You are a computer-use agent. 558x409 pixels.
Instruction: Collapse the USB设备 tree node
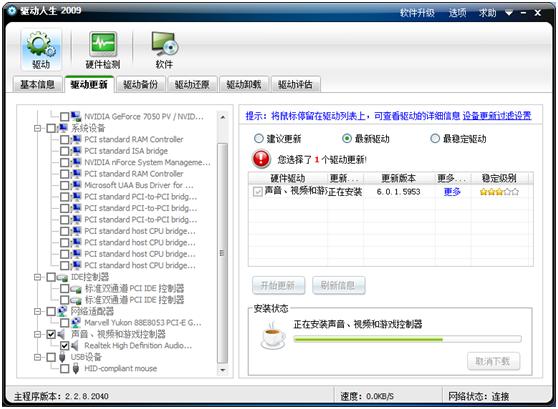[37, 357]
